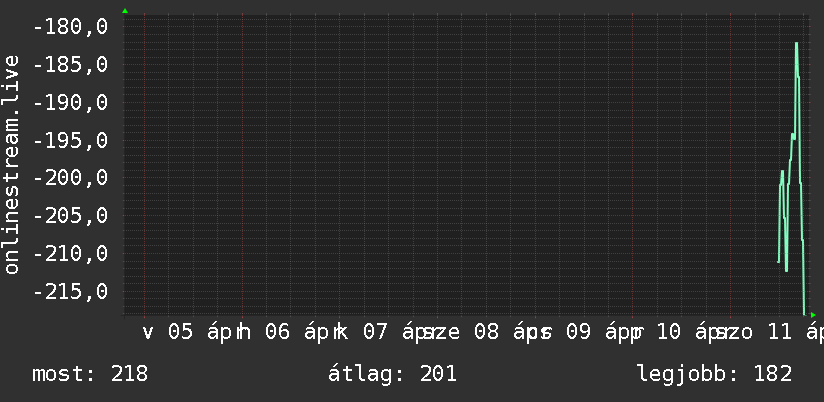Select the -185,0 y-axis tick label
Screen dimensions: 824x402
click(x=70, y=65)
